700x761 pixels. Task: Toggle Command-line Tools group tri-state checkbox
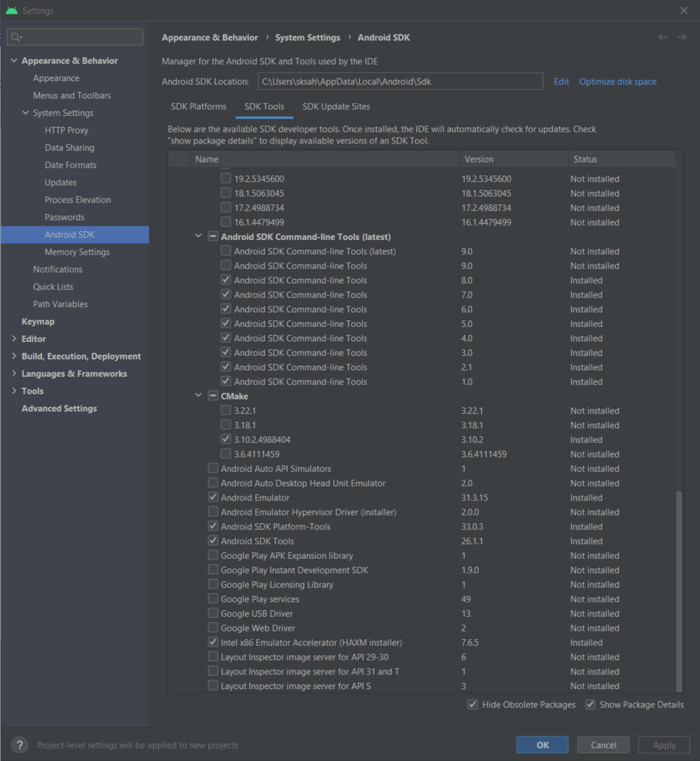click(x=212, y=236)
